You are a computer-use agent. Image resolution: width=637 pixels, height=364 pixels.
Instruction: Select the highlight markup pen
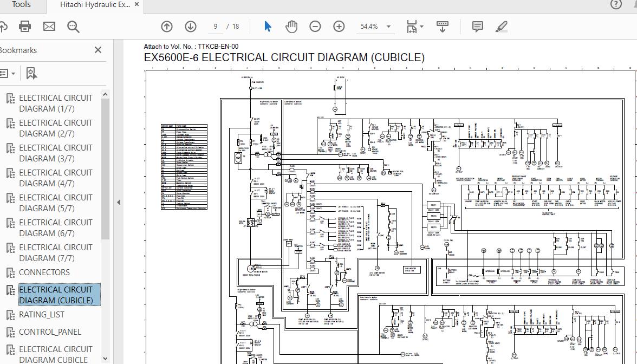(501, 25)
